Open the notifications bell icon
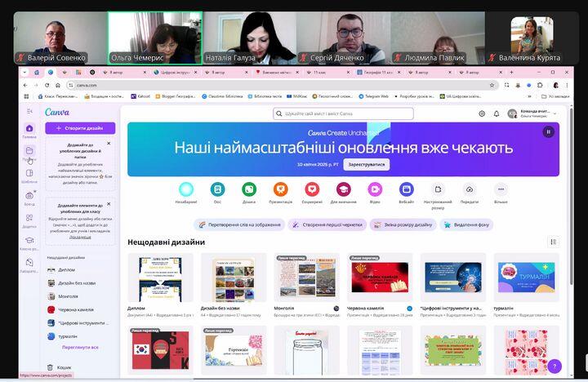Viewport: 588px width, 382px height. (497, 113)
